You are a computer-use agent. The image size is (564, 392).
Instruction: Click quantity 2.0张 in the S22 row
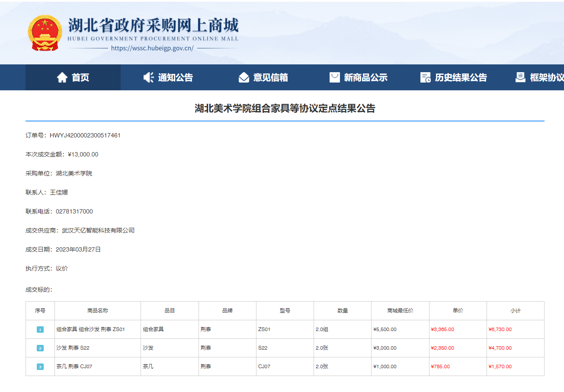point(322,348)
